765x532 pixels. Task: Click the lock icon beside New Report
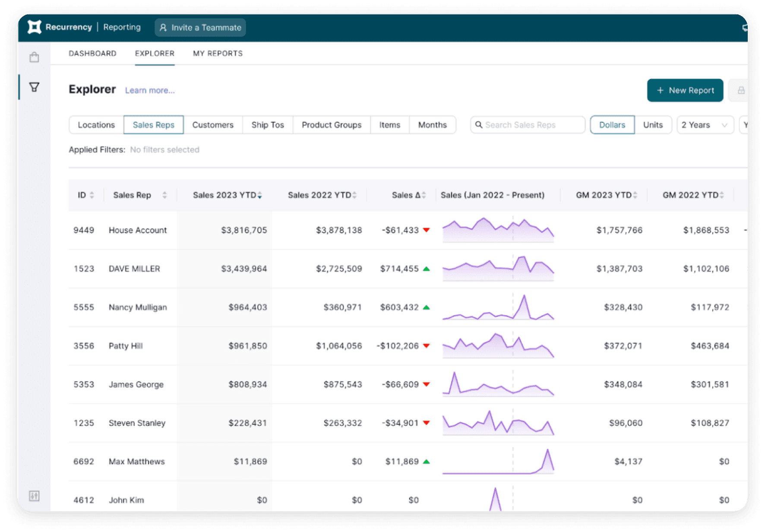click(x=741, y=91)
